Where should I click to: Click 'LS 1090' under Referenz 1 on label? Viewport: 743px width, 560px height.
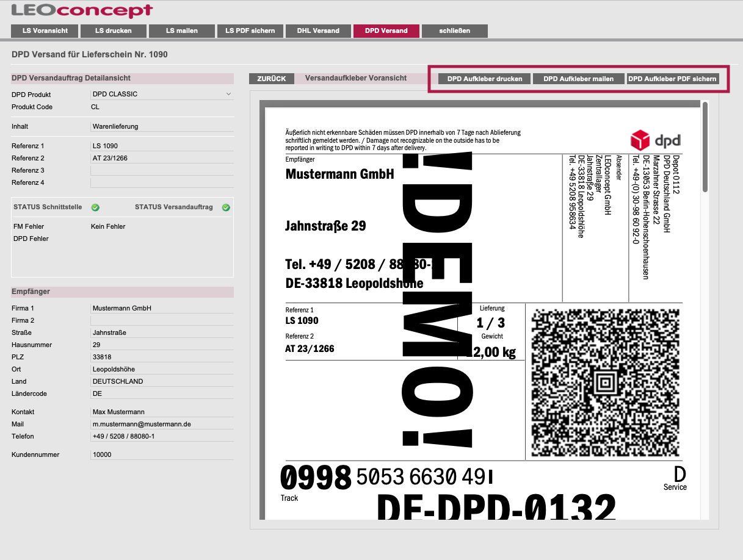coord(302,321)
